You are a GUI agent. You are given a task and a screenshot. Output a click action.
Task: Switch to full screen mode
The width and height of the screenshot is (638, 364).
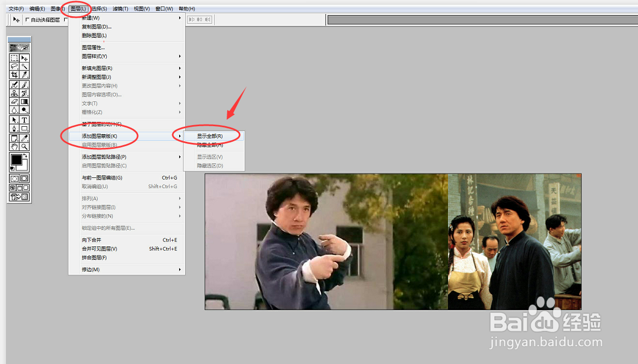[x=25, y=188]
